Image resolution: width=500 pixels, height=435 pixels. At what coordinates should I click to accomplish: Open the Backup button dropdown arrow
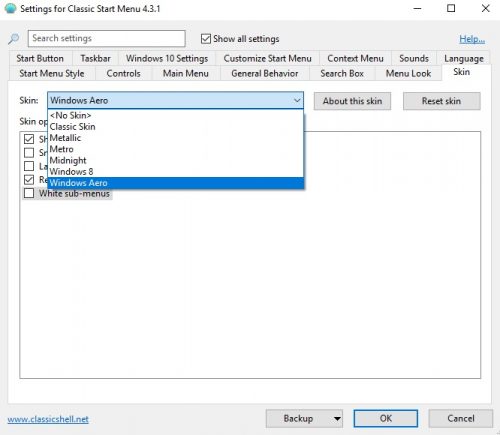pyautogui.click(x=337, y=419)
